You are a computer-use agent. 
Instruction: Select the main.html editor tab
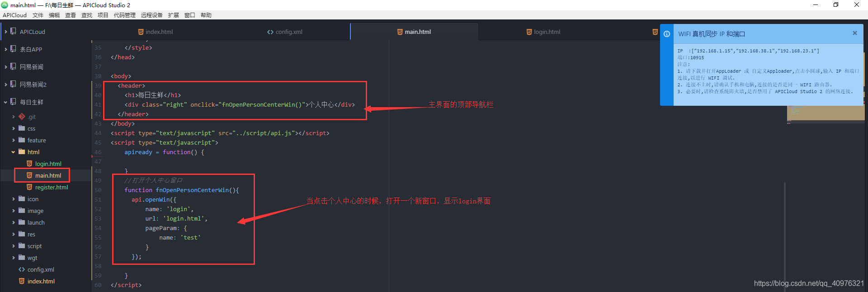414,32
